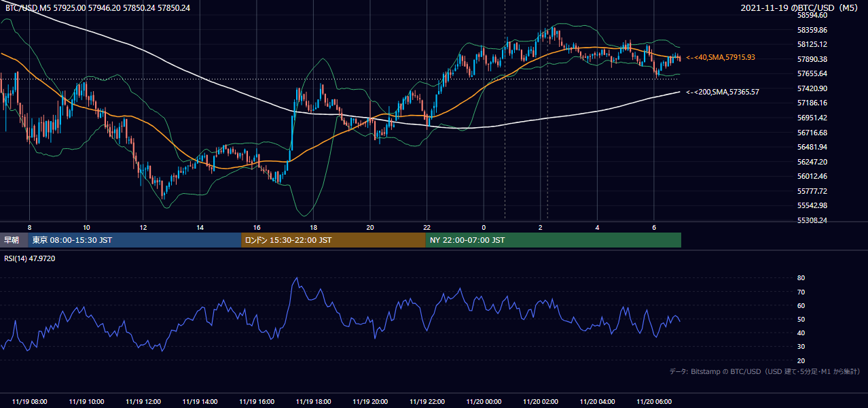Image resolution: width=868 pixels, height=408 pixels.
Task: Click bottom time label 11/19 12:00
Action: [143, 402]
